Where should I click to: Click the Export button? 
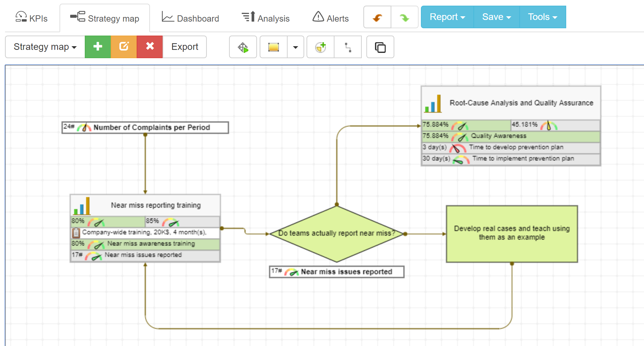pyautogui.click(x=185, y=47)
